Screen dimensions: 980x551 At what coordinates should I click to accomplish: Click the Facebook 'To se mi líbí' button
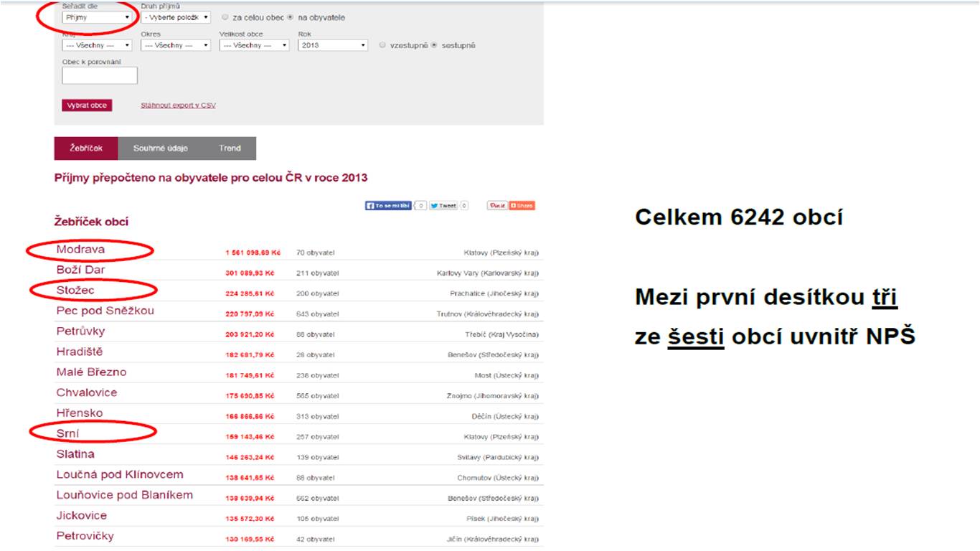click(x=389, y=205)
